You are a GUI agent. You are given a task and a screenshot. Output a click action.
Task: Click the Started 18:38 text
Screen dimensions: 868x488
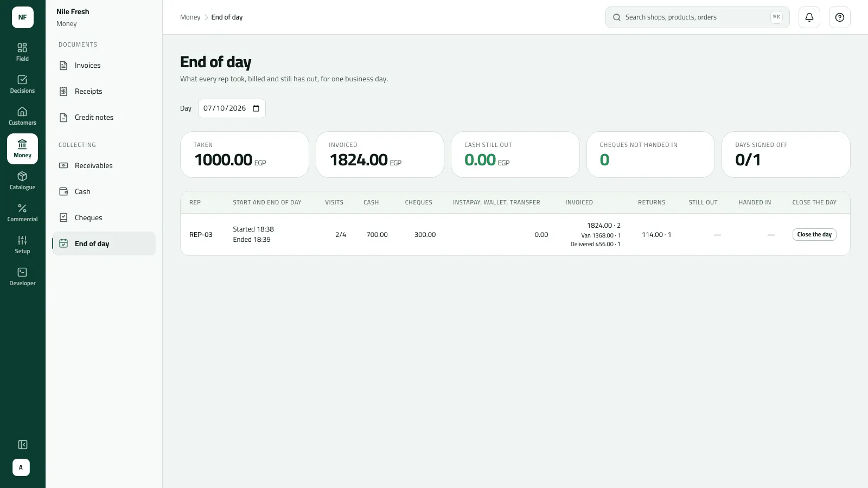point(253,229)
